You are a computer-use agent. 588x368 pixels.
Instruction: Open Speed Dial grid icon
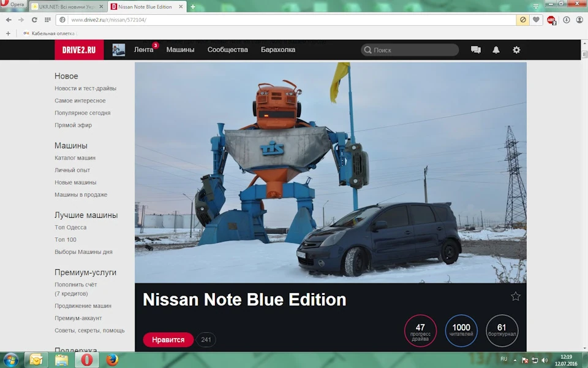(x=48, y=20)
